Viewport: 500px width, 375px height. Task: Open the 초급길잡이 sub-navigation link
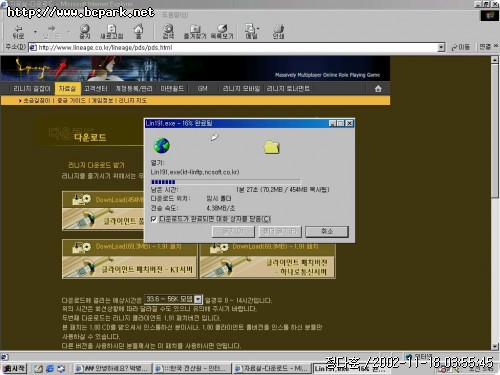37,100
